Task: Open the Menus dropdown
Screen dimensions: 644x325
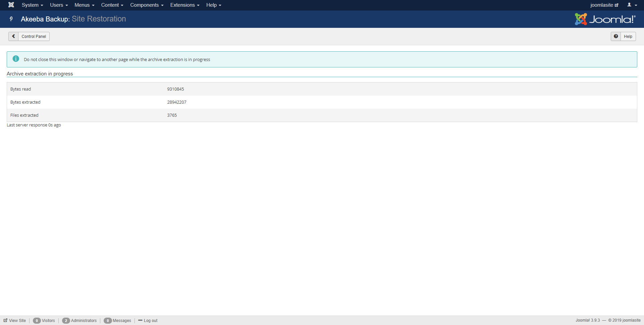Action: [x=84, y=5]
